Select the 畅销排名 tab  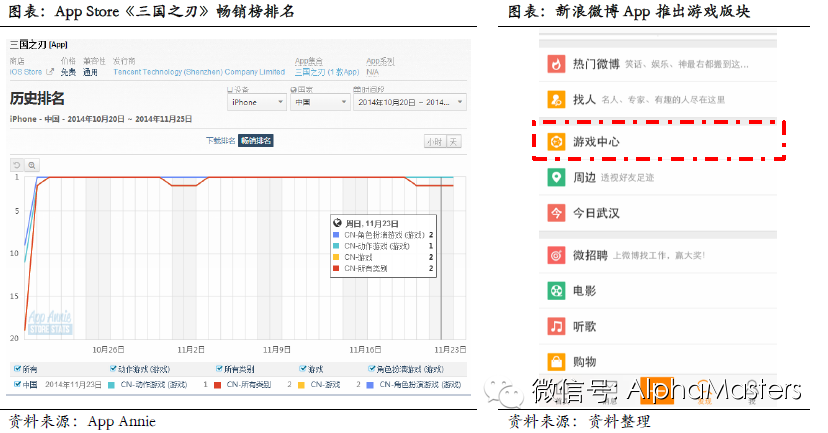click(256, 140)
